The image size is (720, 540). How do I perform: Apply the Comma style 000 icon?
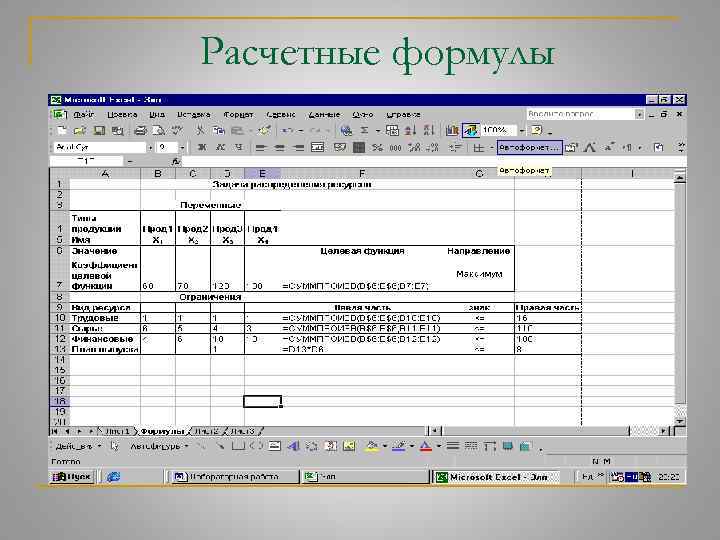pos(395,147)
